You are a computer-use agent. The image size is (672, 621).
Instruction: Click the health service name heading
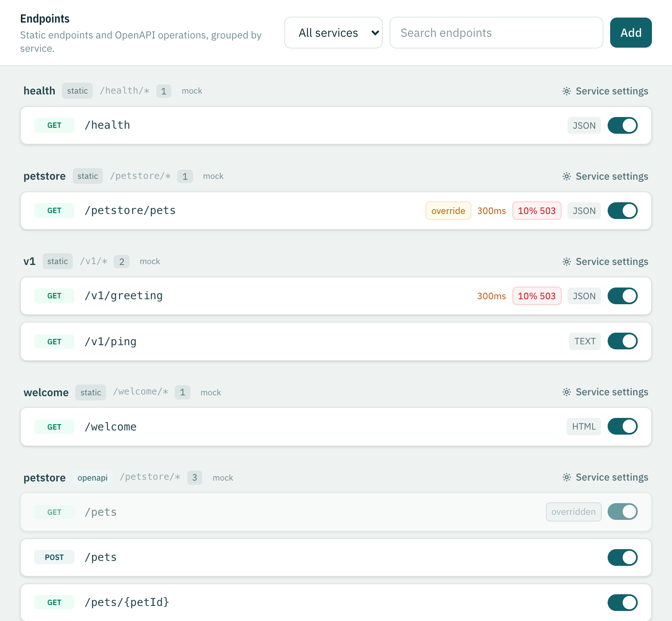click(39, 91)
